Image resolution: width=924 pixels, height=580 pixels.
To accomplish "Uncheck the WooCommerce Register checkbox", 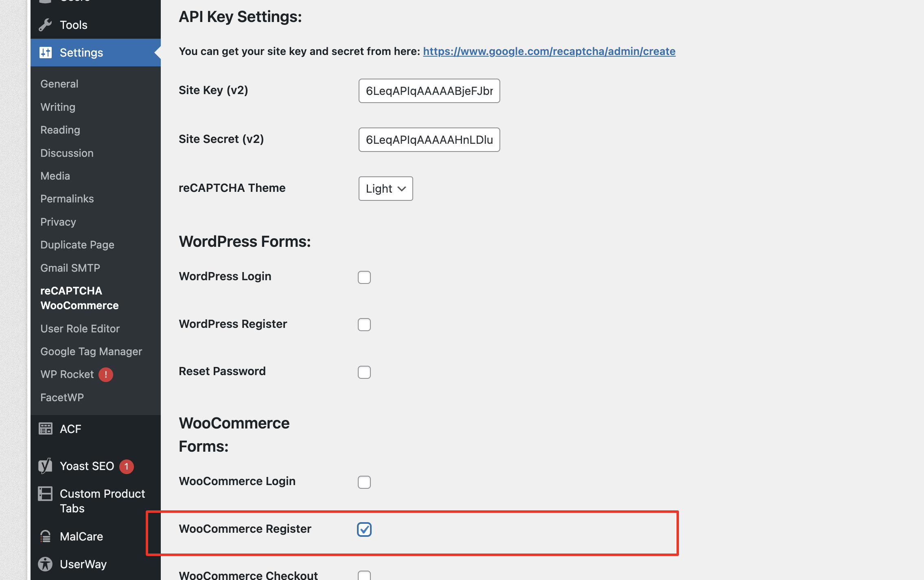I will [364, 529].
